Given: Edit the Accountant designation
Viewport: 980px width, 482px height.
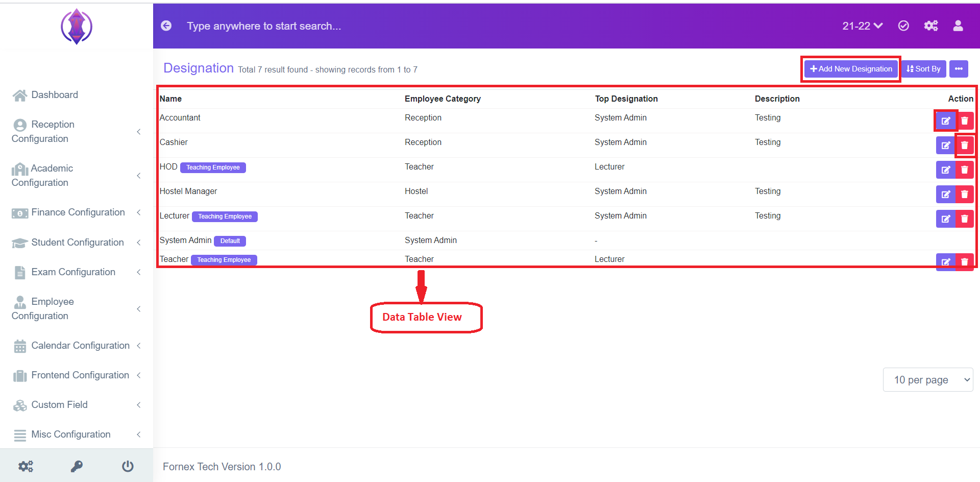Looking at the screenshot, I should pos(945,121).
